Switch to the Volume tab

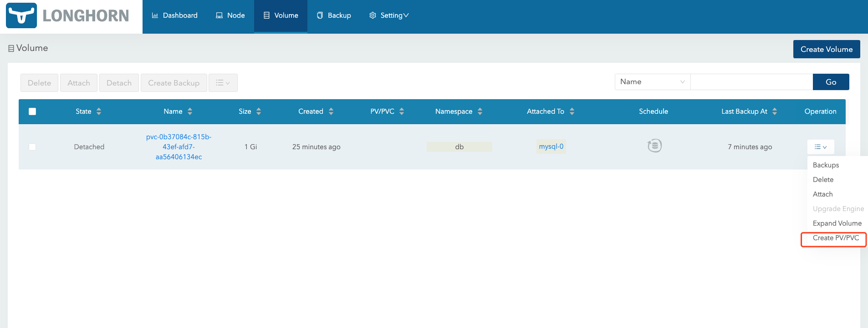281,15
